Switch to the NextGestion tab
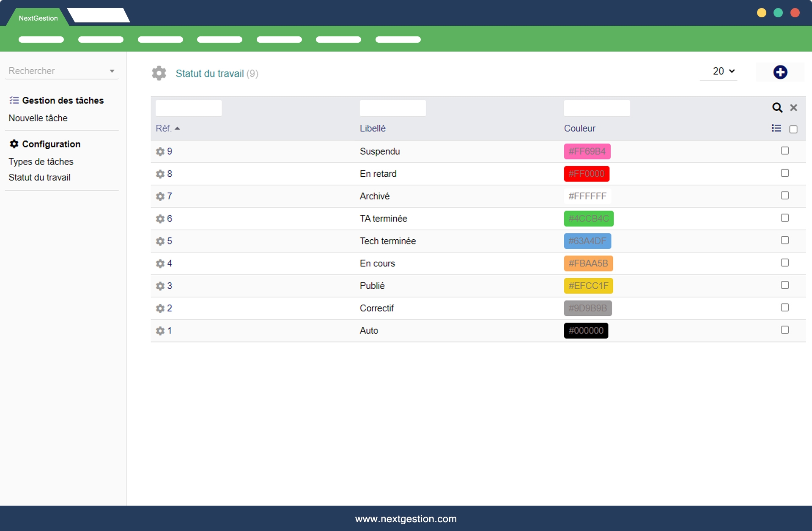This screenshot has width=812, height=531. tap(38, 18)
